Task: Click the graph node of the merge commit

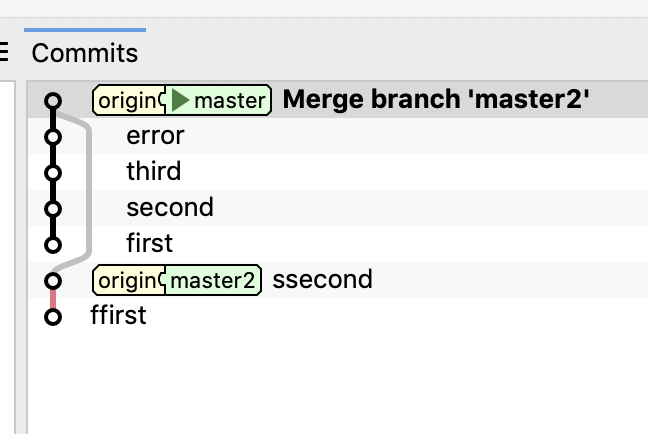Action: [53, 100]
